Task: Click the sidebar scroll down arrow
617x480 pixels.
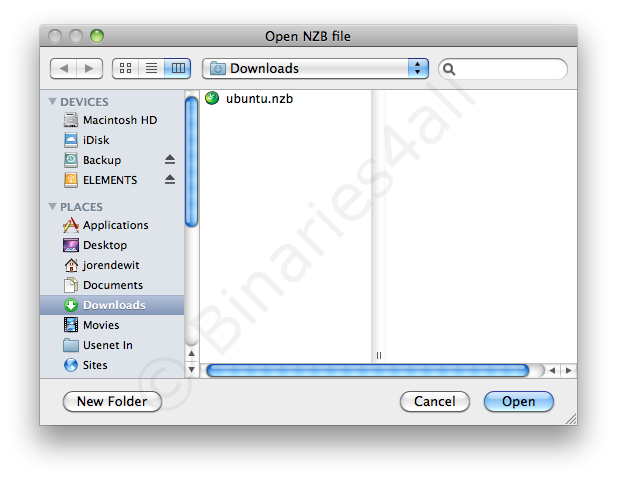Action: [191, 369]
